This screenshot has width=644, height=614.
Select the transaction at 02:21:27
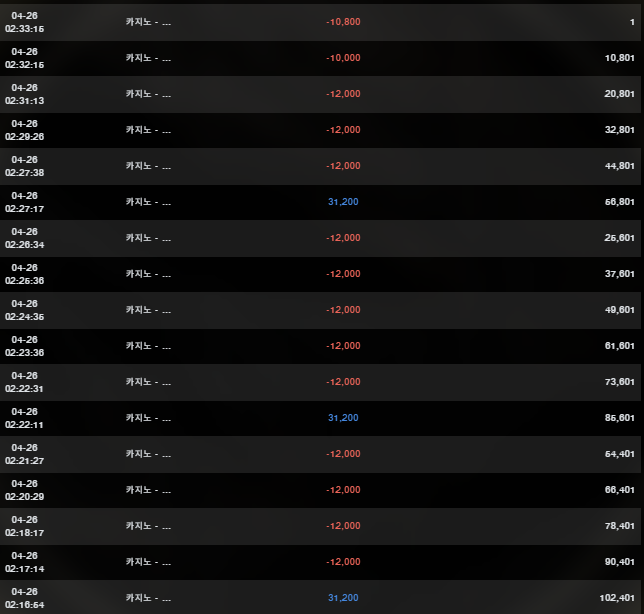click(24, 454)
